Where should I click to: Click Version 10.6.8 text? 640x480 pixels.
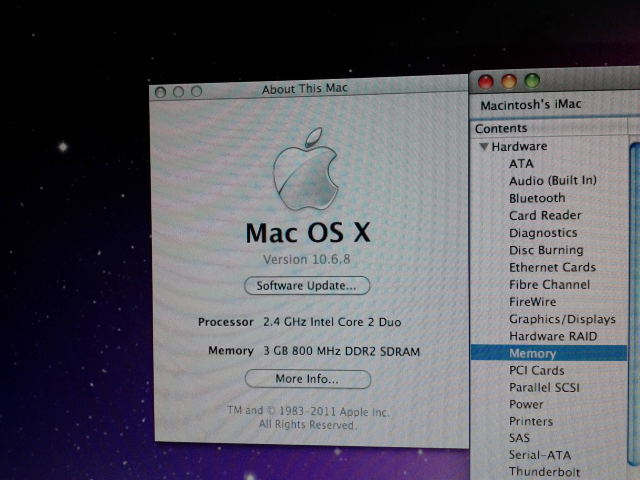coord(307,259)
